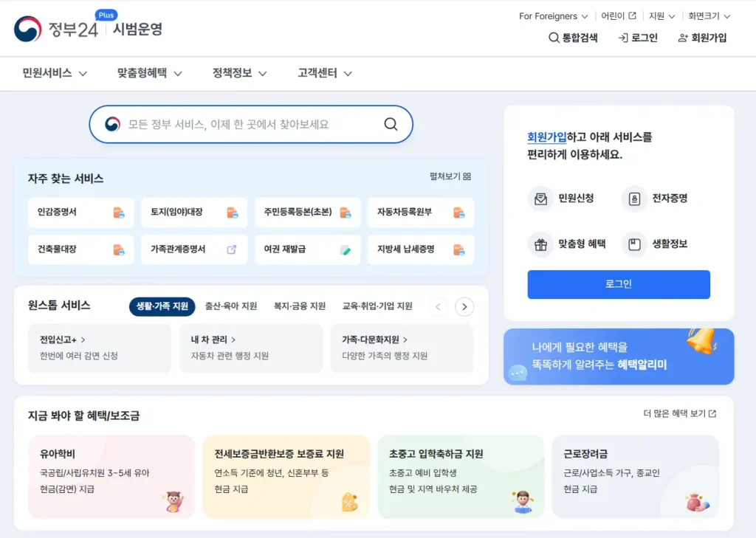
Task: Open the 화면크기 dropdown
Action: coord(707,15)
